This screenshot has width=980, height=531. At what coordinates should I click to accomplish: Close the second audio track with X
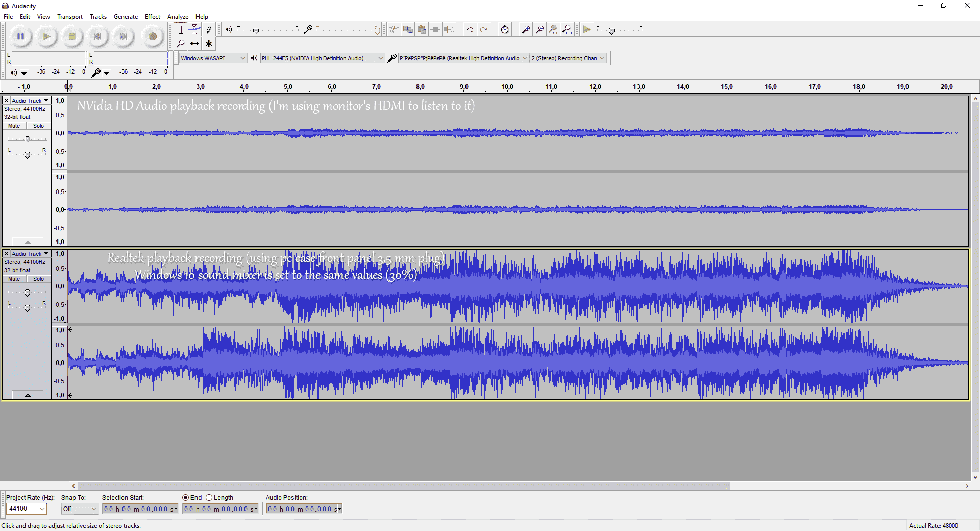click(x=7, y=254)
